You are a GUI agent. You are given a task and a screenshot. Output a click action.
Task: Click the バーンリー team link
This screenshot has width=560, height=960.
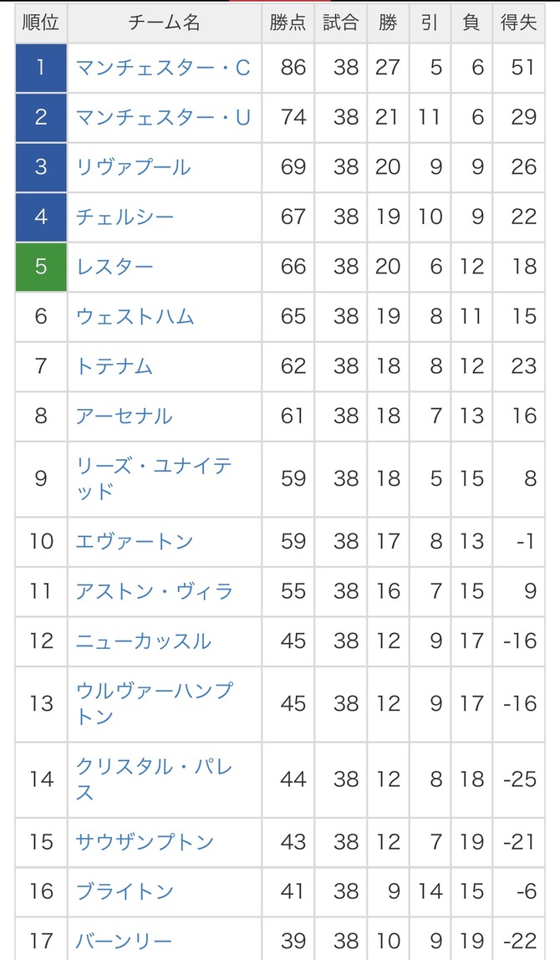pos(124,941)
